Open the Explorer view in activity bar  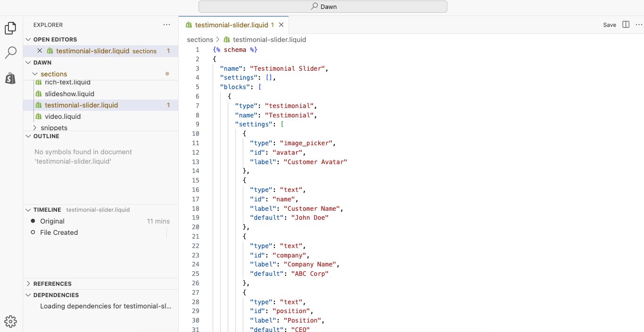tap(10, 28)
